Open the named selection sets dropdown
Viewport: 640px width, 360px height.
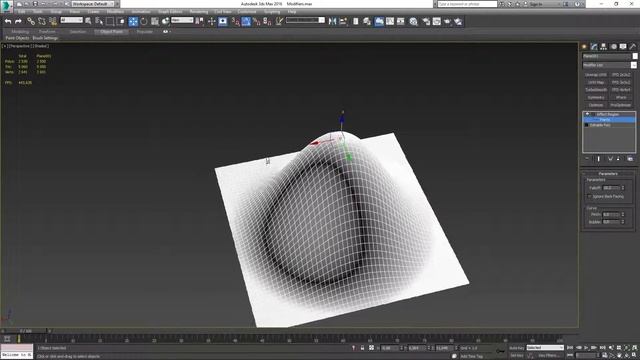point(305,20)
